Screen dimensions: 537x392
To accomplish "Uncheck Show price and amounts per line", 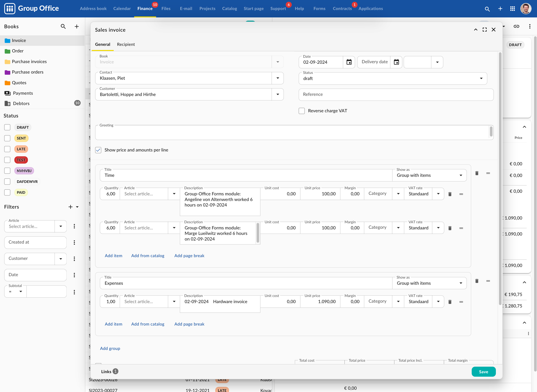I will (98, 150).
